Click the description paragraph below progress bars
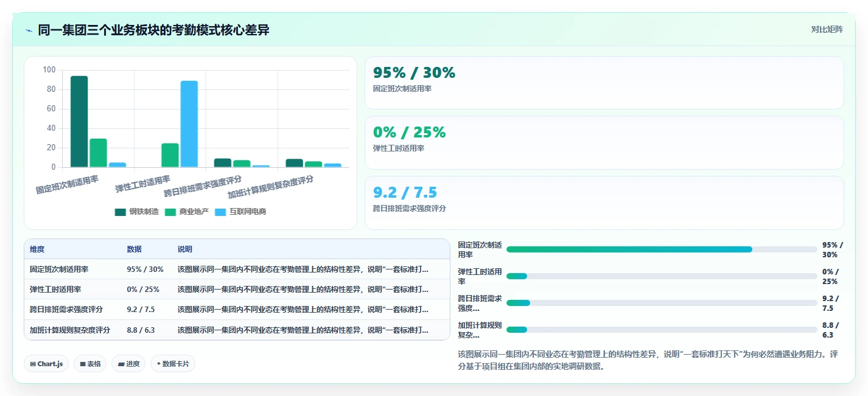868x396 pixels. 649,360
